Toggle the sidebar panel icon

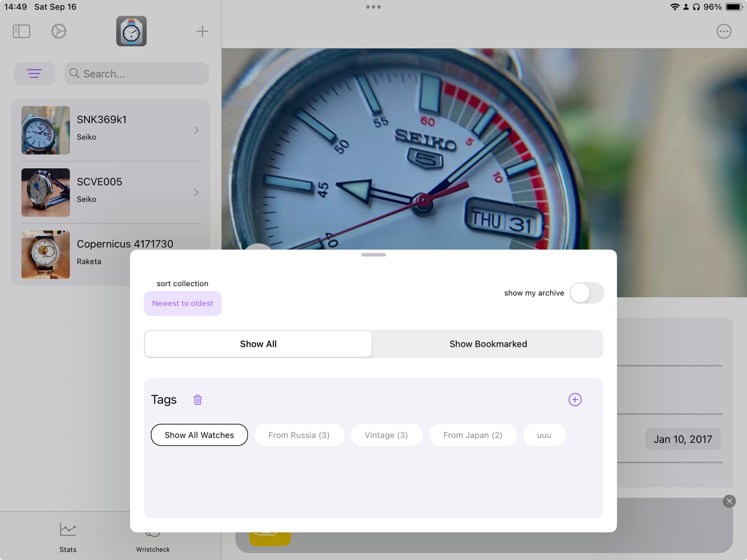click(21, 31)
